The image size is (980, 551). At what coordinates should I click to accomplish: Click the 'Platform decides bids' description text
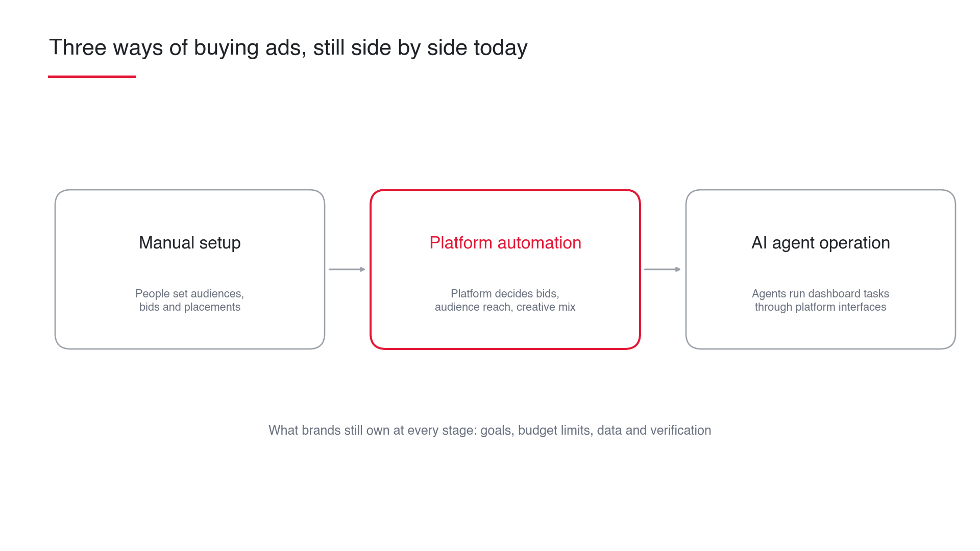coord(505,300)
